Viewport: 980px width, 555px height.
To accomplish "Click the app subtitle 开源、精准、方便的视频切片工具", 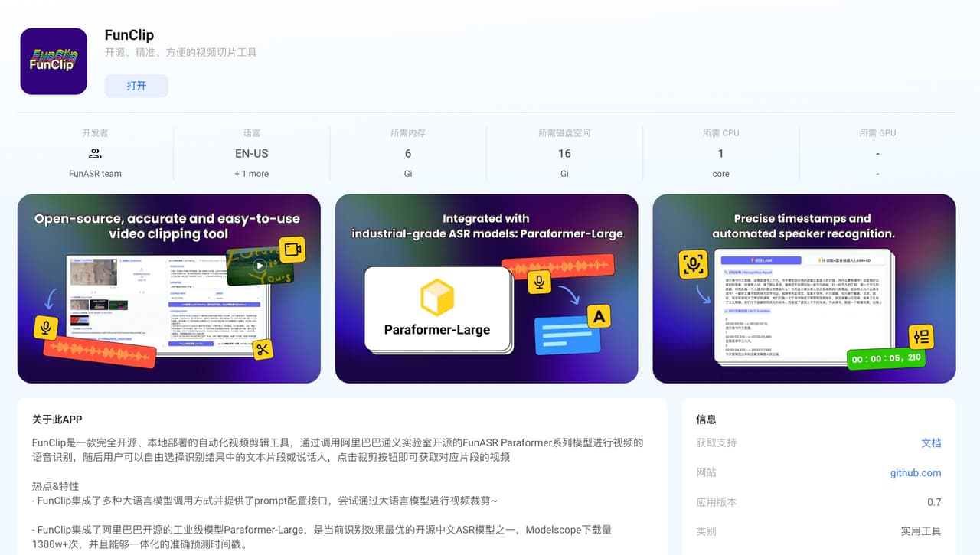I will tap(181, 53).
